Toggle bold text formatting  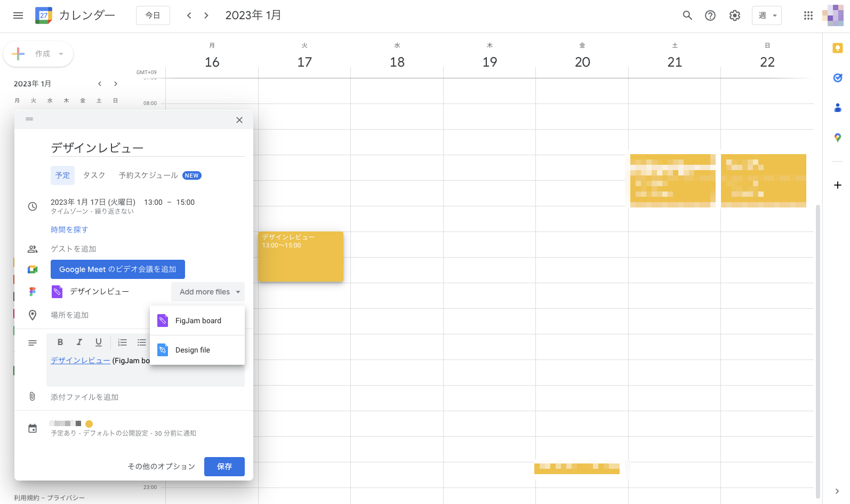60,342
